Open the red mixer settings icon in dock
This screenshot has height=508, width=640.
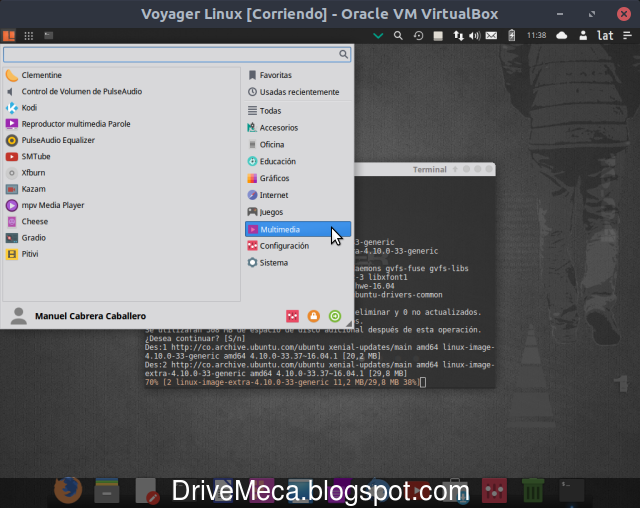coord(494,490)
